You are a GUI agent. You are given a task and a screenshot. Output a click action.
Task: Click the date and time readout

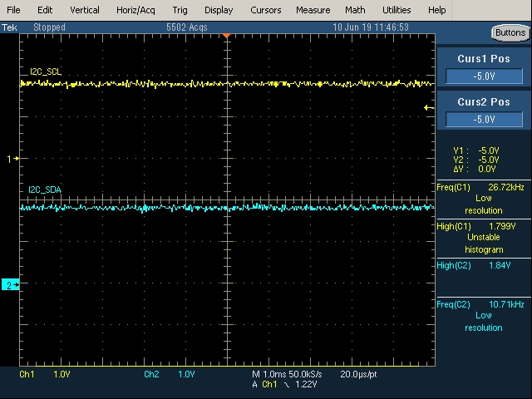(371, 27)
